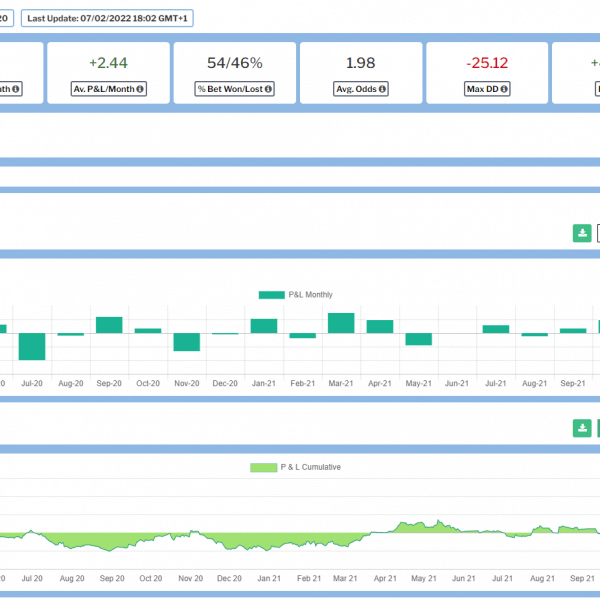
Task: Download the P&L Cumulative chart
Action: [582, 428]
